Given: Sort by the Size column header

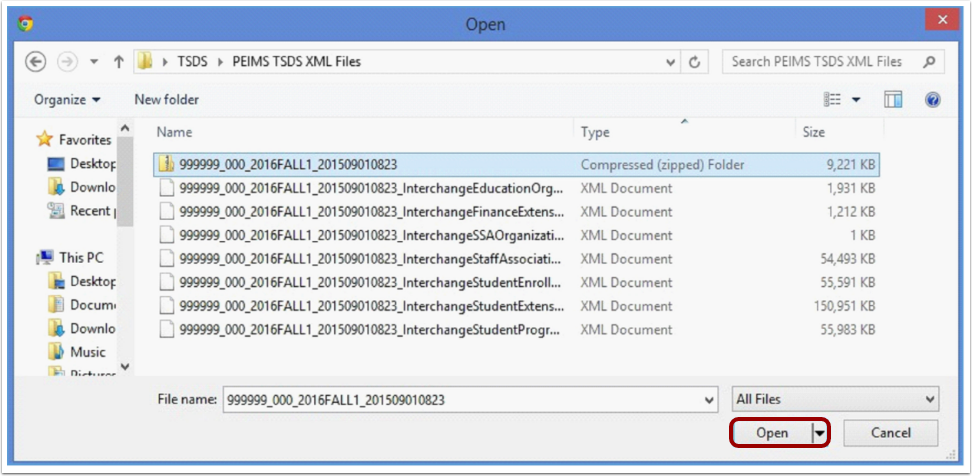Looking at the screenshot, I should click(813, 132).
